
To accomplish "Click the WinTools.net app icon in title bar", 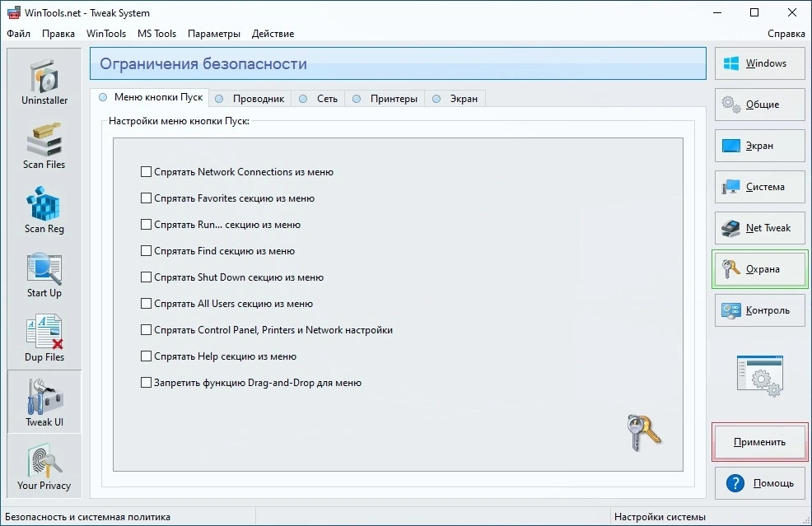I will point(14,13).
